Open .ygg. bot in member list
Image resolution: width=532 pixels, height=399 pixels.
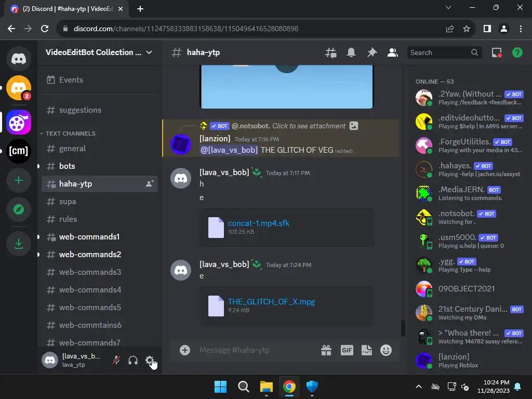[469, 265]
